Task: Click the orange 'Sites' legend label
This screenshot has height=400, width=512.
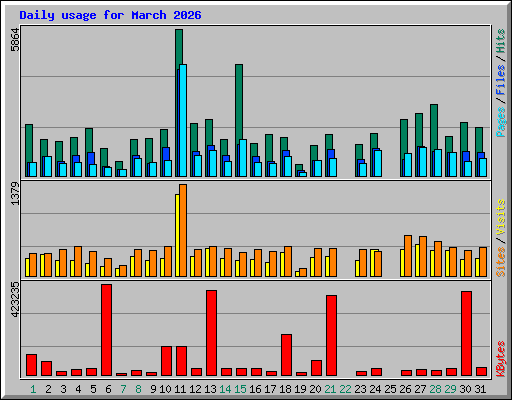Action: [501, 262]
